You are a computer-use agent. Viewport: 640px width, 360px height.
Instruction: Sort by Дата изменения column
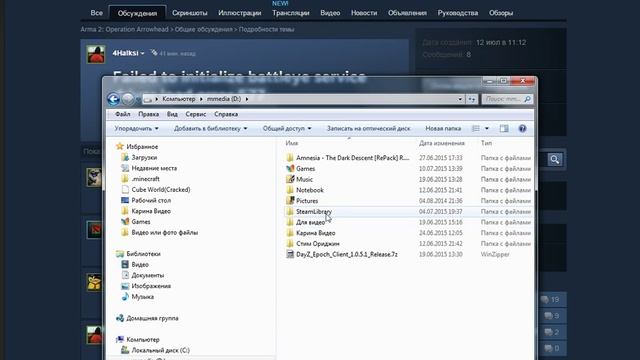click(442, 143)
